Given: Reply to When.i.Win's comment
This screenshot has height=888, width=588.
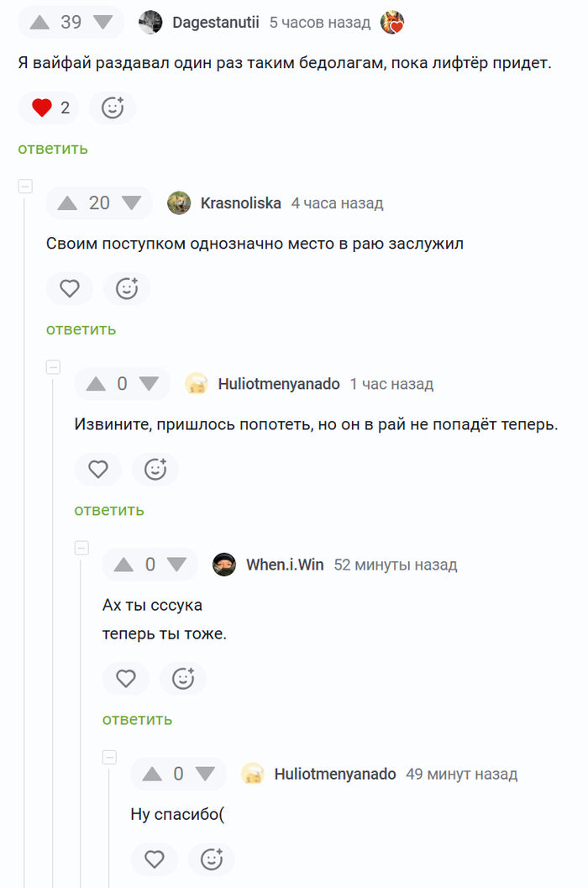Looking at the screenshot, I should click(137, 719).
